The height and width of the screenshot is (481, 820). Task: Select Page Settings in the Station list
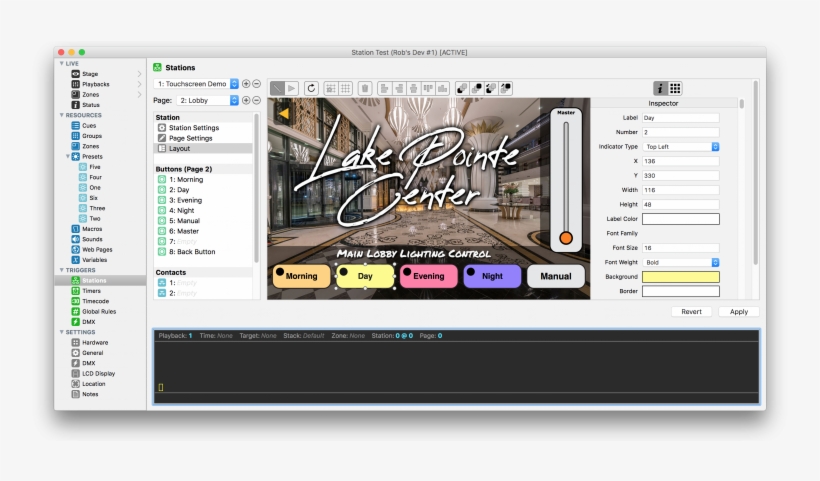(190, 138)
